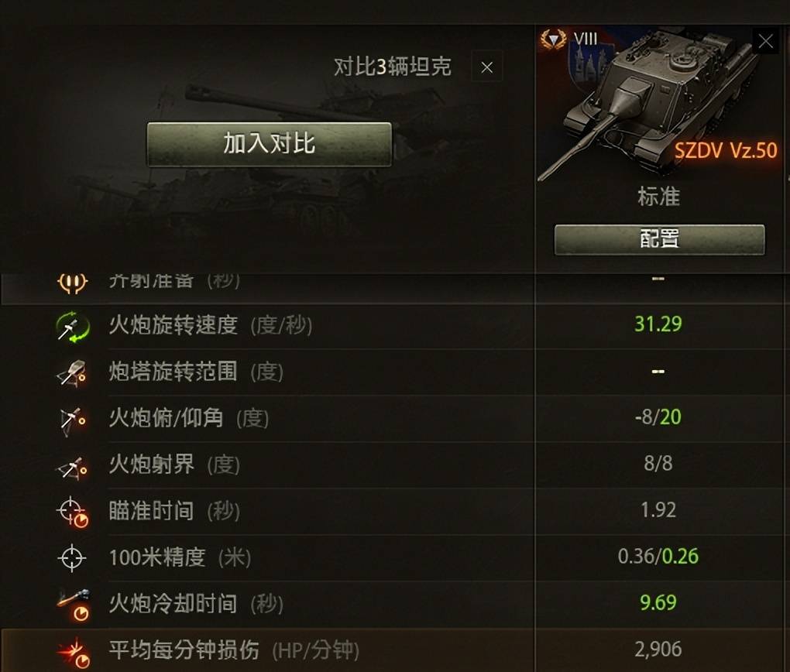This screenshot has width=790, height=672.
Task: Click the aiming time icon
Action: coord(73,513)
